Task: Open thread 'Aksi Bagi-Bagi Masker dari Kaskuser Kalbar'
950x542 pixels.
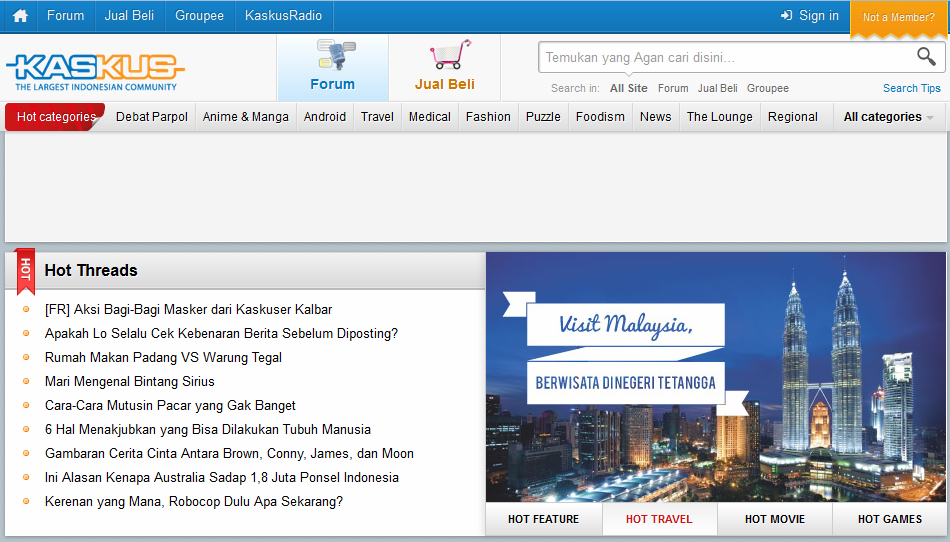Action: 188,309
